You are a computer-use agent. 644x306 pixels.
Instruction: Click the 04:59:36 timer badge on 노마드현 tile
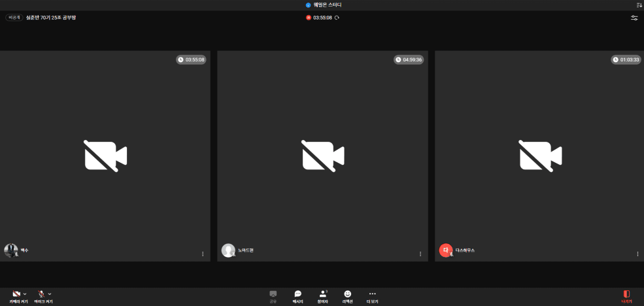pyautogui.click(x=409, y=59)
